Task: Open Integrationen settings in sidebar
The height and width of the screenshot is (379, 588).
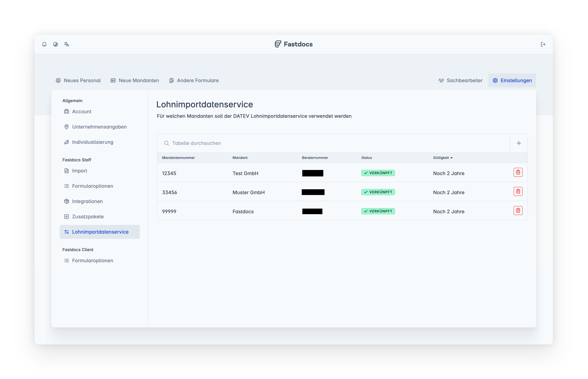Action: tap(87, 201)
